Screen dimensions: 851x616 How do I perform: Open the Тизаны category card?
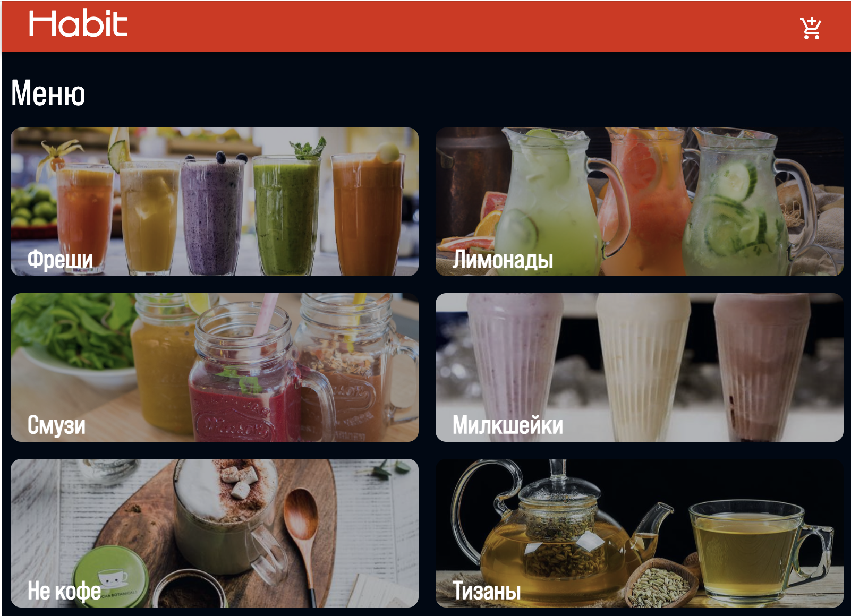pos(640,533)
